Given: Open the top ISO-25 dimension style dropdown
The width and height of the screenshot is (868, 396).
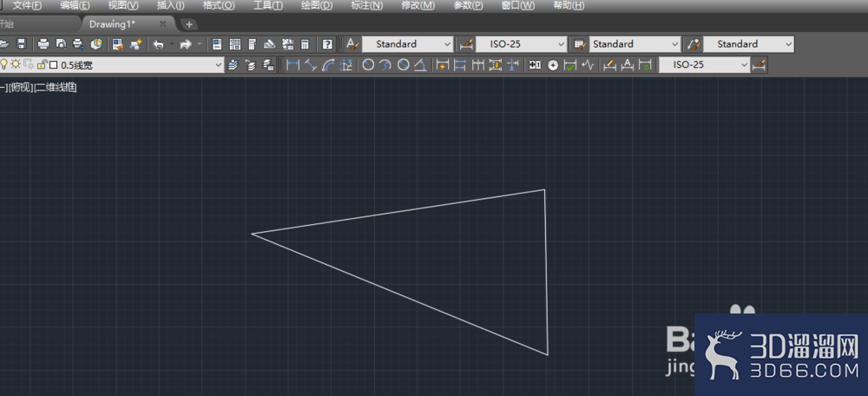Looking at the screenshot, I should [522, 43].
